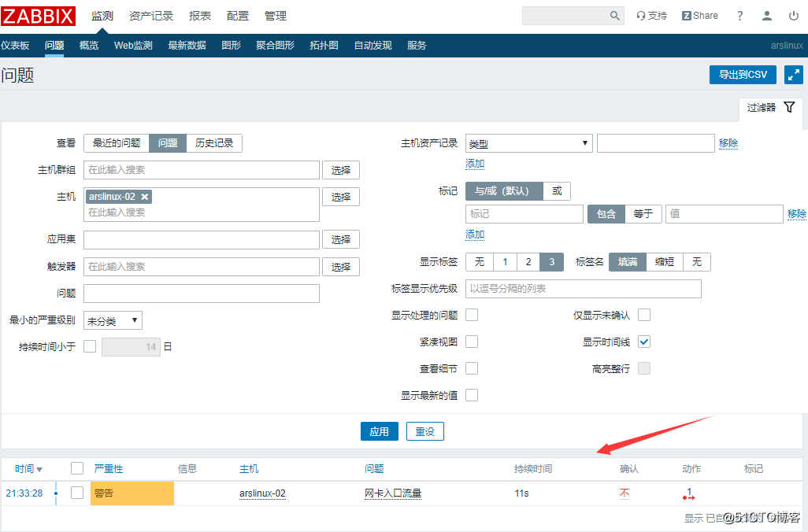Screen dimensions: 808x532
Task: Set 显示标签 to 无
Action: coord(480,262)
